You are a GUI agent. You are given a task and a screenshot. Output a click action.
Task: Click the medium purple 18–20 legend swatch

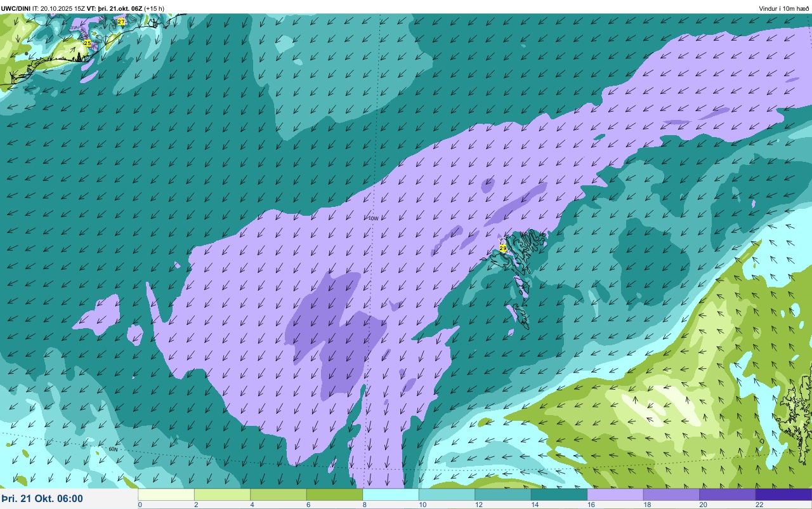coord(671,494)
